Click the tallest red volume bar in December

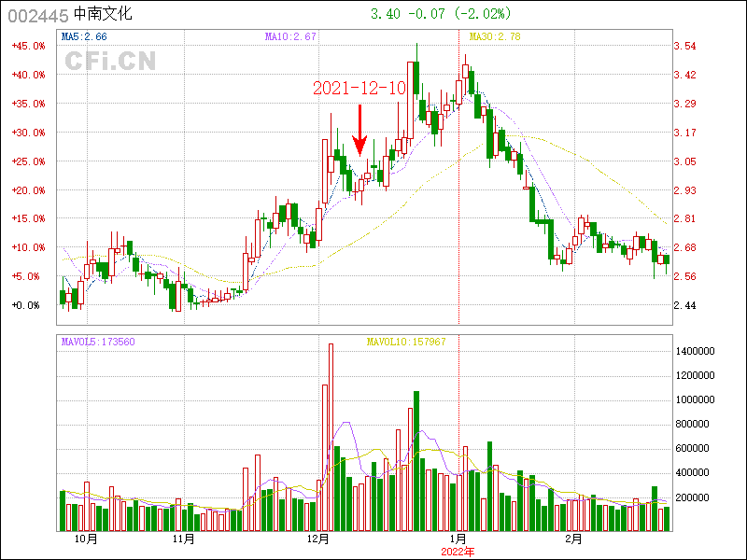point(331,437)
